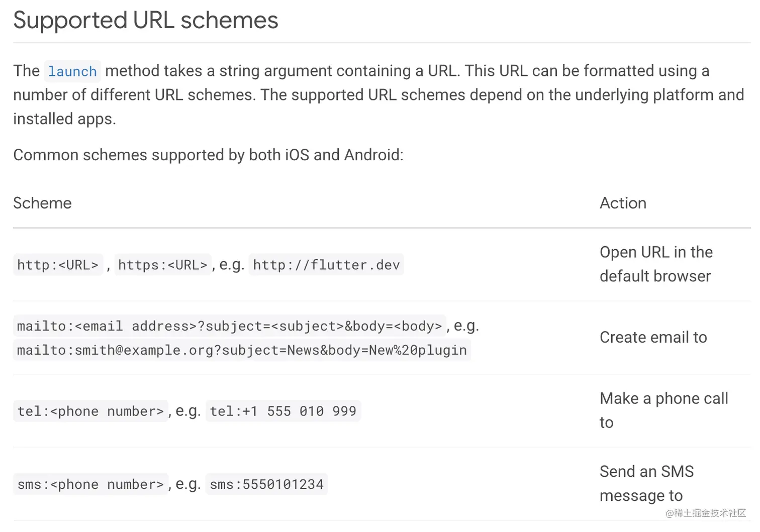Click the Supported URL schemes heading
Image resolution: width=760 pixels, height=532 pixels.
146,21
